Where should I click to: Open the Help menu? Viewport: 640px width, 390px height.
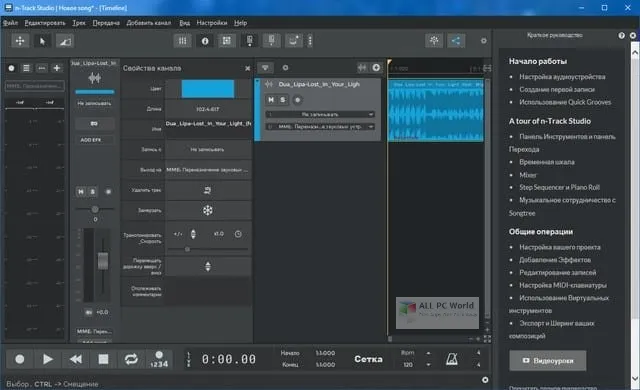point(240,23)
